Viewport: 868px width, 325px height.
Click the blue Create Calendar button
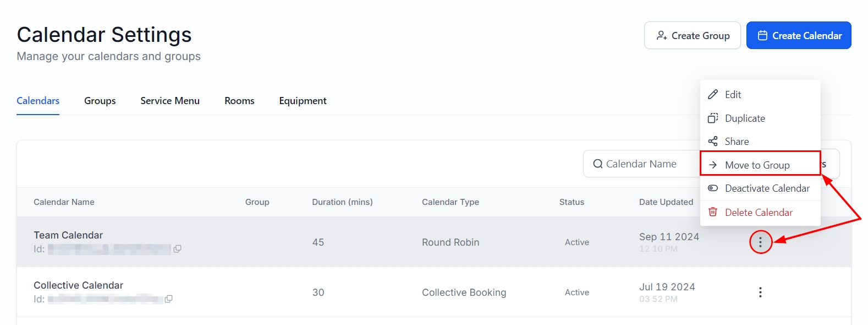pos(799,36)
